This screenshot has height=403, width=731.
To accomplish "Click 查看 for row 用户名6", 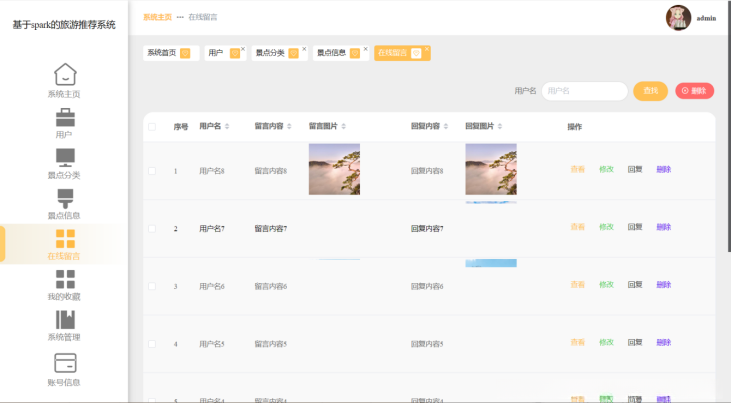I will (578, 285).
